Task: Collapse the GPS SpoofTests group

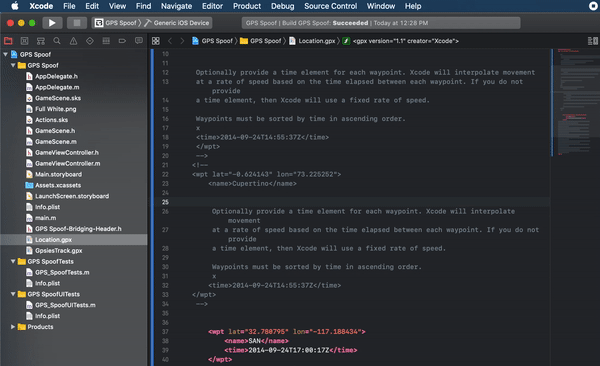Action: 13,261
